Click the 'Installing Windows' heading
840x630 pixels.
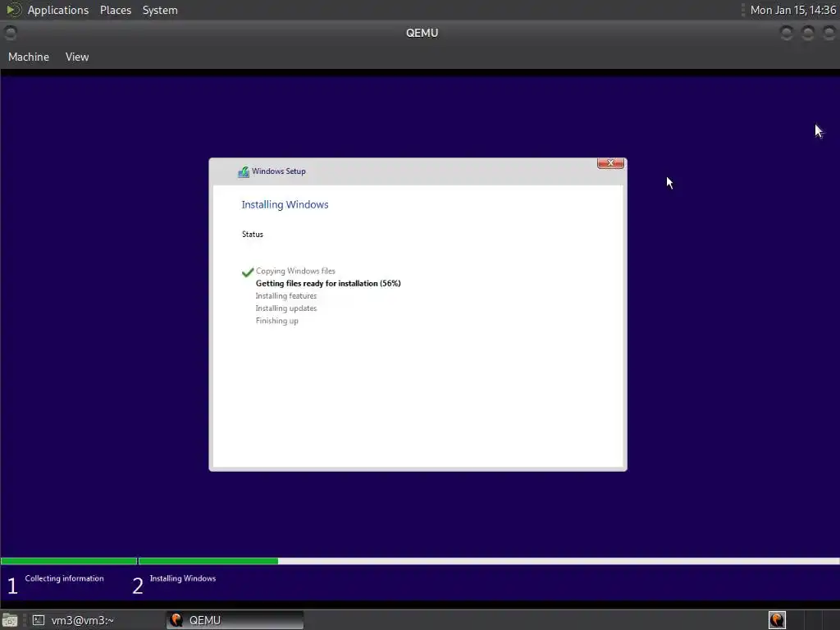click(x=285, y=204)
